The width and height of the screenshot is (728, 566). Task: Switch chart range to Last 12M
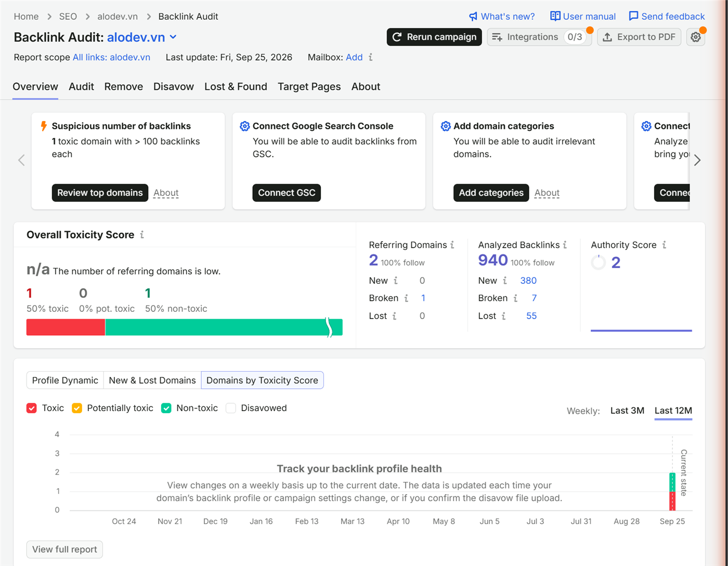tap(673, 411)
